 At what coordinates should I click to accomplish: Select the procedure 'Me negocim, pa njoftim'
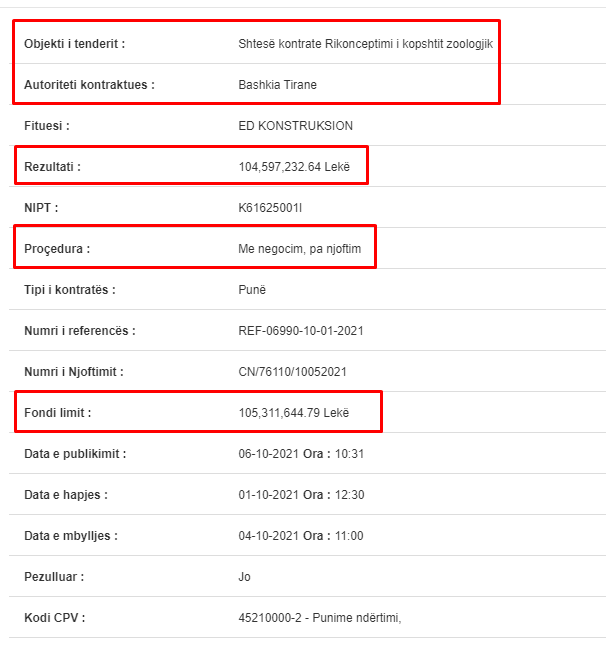tap(299, 249)
